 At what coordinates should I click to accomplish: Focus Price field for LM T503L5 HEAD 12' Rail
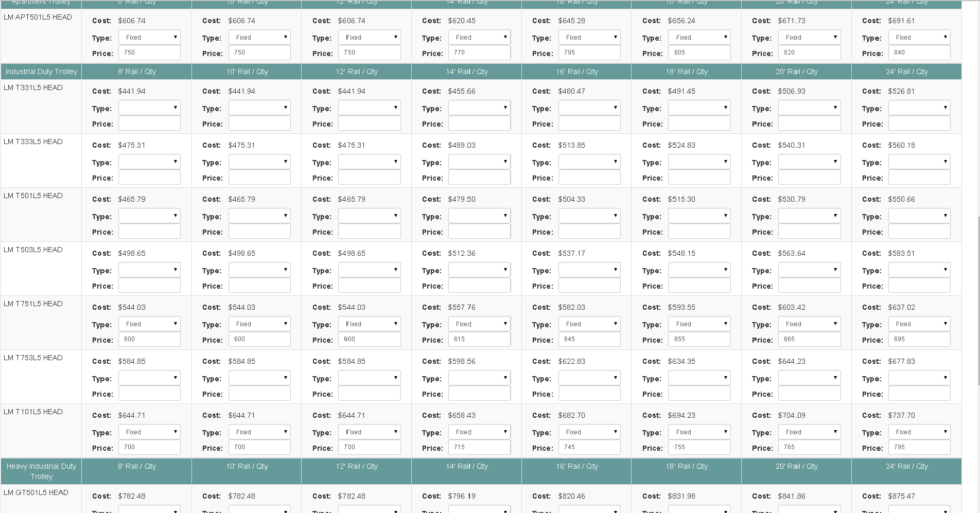(369, 285)
